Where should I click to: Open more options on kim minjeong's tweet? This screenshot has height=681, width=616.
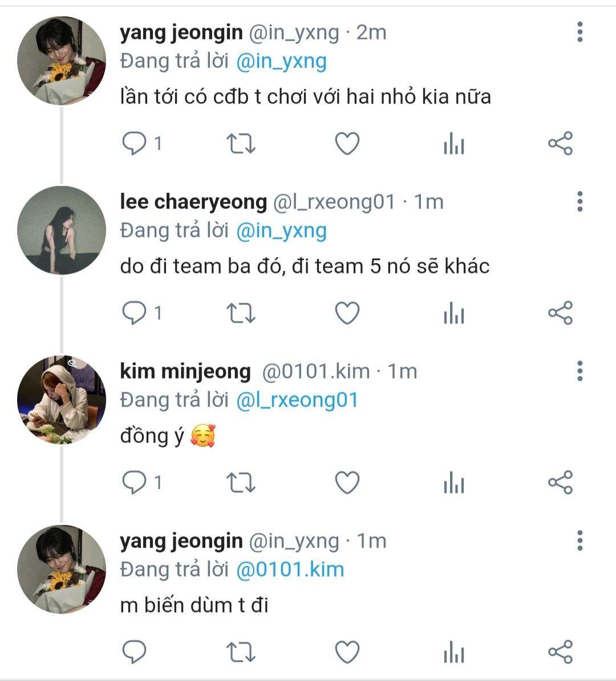[580, 371]
